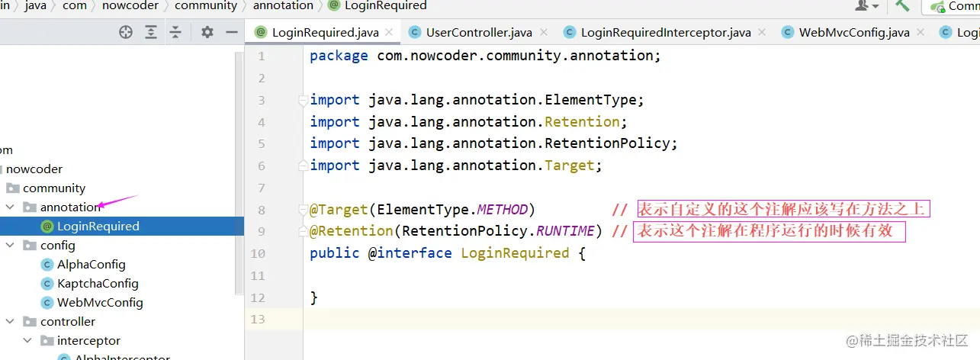Click the green hammer Build Project icon
The image size is (980, 360).
[x=902, y=5]
